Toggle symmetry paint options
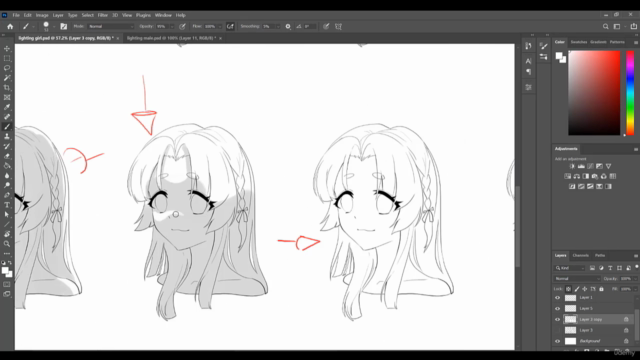This screenshot has height=360, width=640. 338,27
